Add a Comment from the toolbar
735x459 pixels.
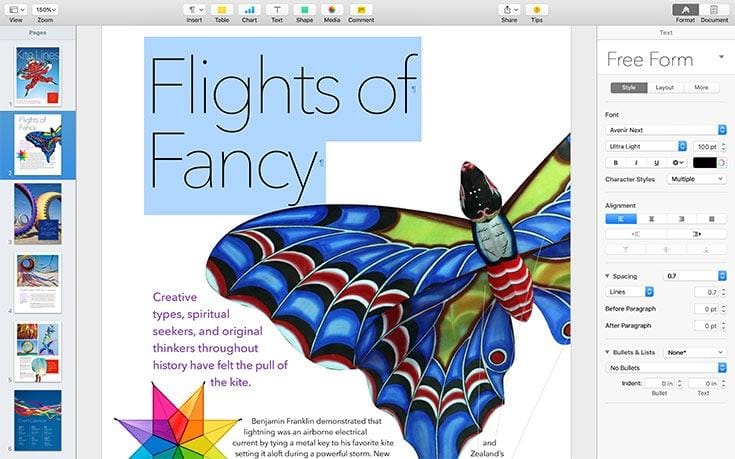coord(361,10)
